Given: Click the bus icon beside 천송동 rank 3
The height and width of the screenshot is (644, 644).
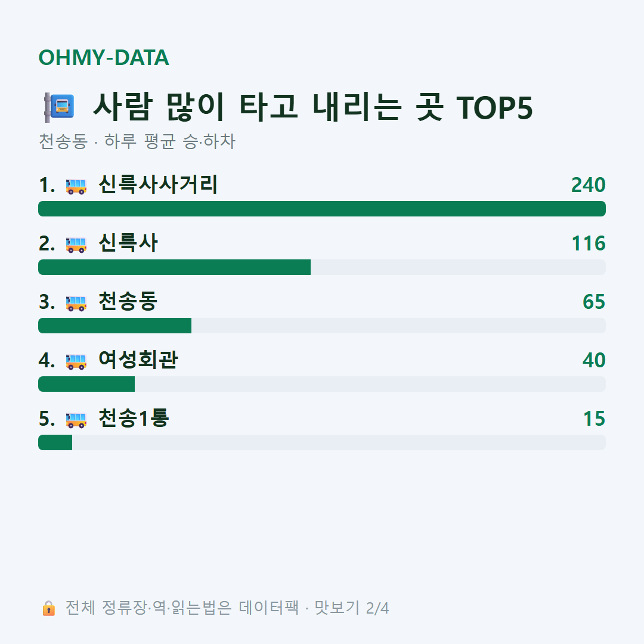Looking at the screenshot, I should pos(76,303).
